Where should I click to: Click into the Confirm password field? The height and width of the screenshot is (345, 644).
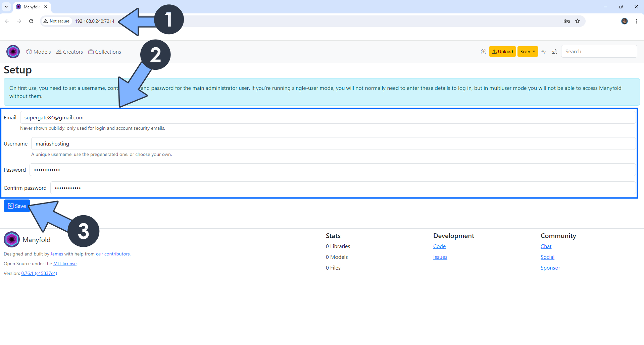coord(343,188)
